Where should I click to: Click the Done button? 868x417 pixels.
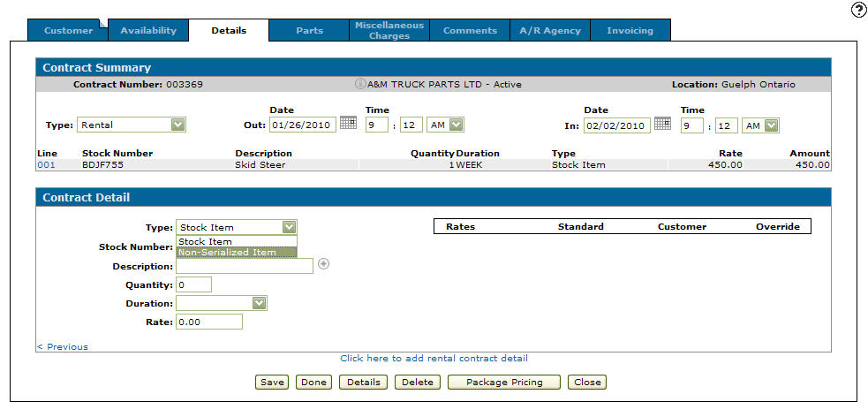click(x=313, y=383)
